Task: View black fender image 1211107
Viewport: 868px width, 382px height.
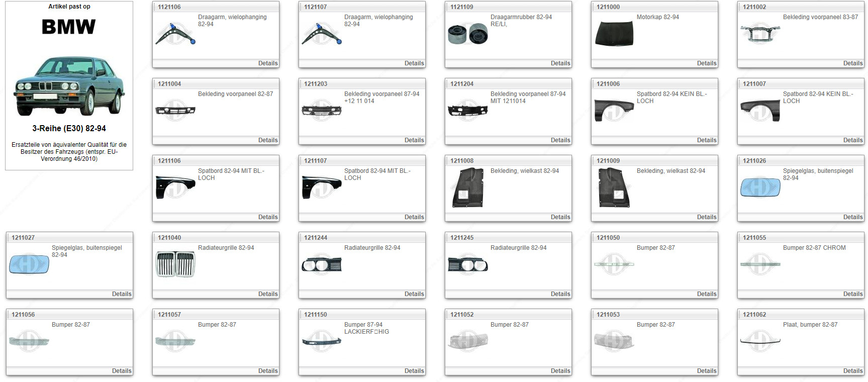Action: pos(321,187)
